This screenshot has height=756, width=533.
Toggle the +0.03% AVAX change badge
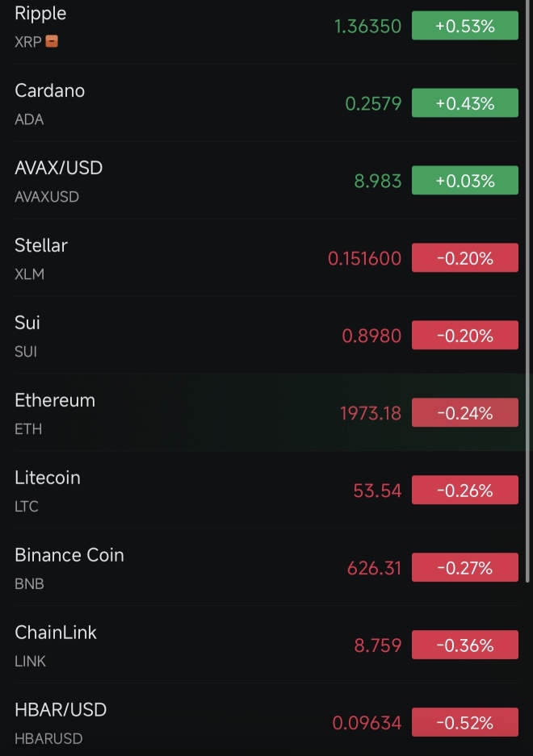coord(465,180)
